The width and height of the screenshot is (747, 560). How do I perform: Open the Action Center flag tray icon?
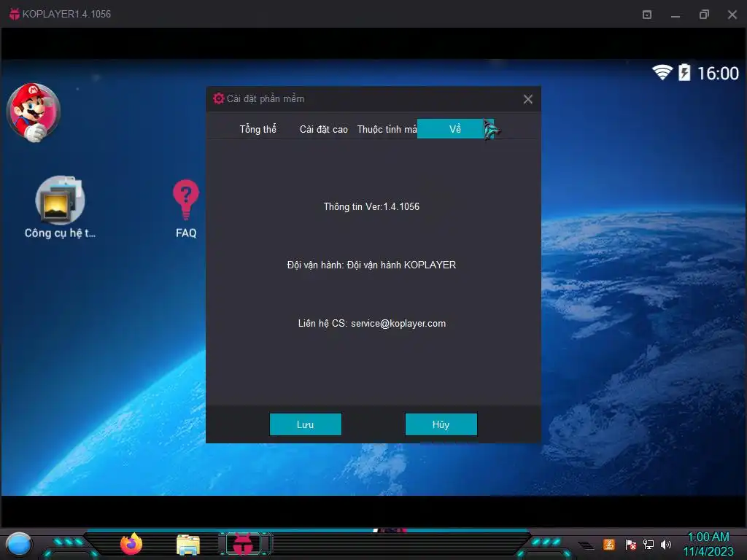(630, 544)
